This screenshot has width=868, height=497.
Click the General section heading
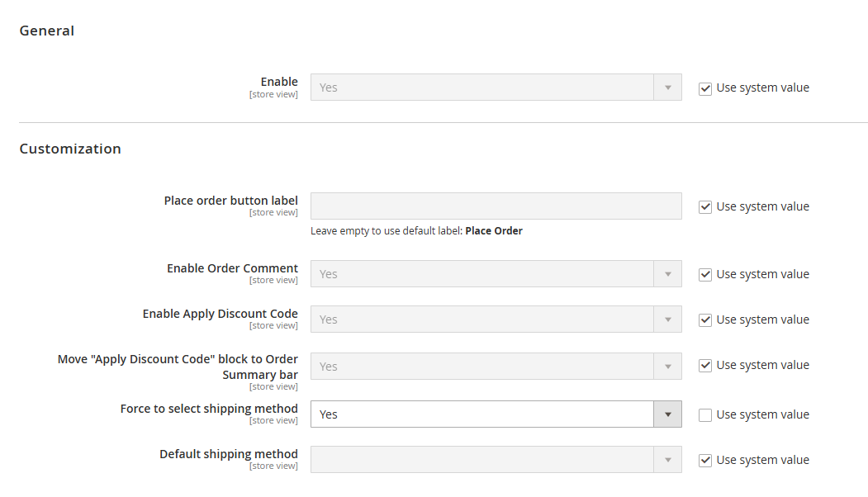point(47,31)
